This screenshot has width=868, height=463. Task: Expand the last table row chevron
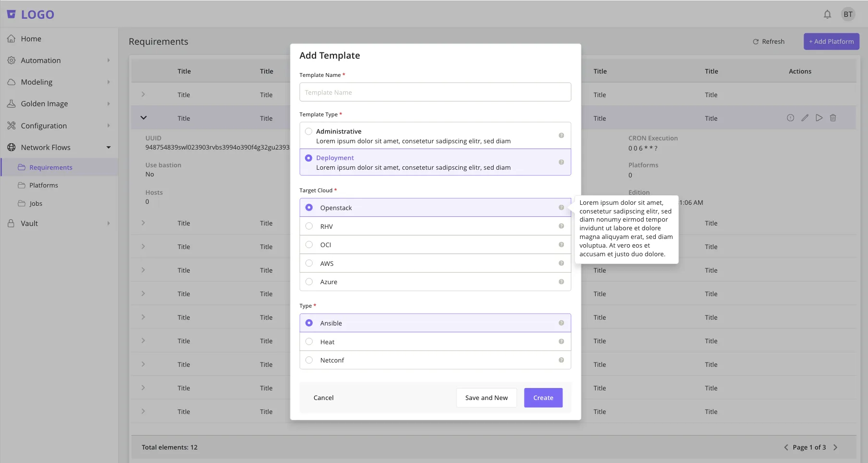pyautogui.click(x=143, y=412)
